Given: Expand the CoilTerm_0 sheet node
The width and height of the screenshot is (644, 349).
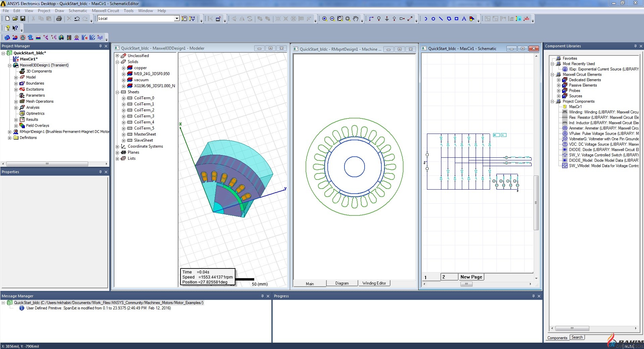Looking at the screenshot, I should [x=124, y=98].
